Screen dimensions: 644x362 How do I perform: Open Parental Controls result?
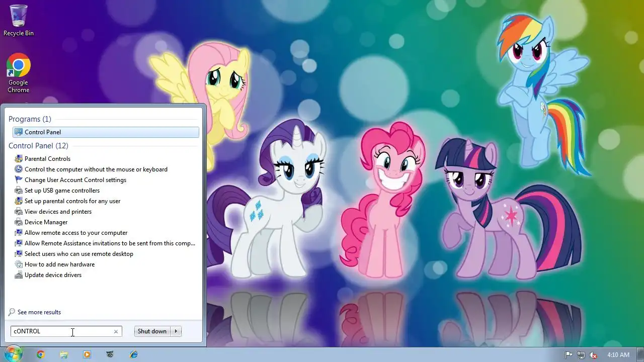click(47, 159)
